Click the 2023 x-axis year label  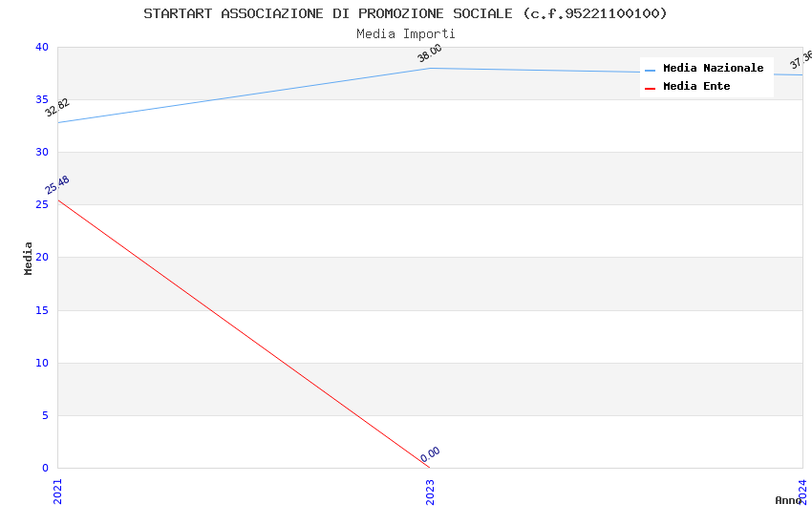pos(430,492)
